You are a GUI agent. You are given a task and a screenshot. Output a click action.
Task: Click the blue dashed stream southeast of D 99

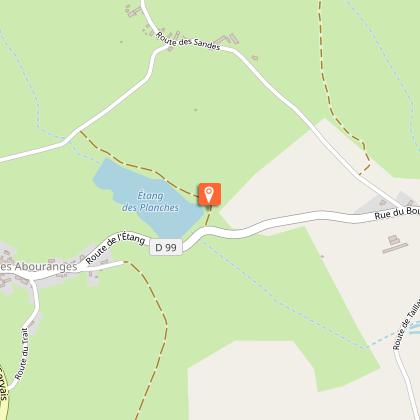283,300
